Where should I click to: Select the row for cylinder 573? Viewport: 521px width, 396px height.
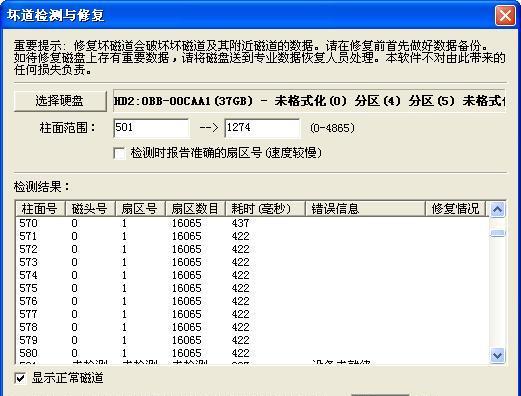click(x=252, y=262)
